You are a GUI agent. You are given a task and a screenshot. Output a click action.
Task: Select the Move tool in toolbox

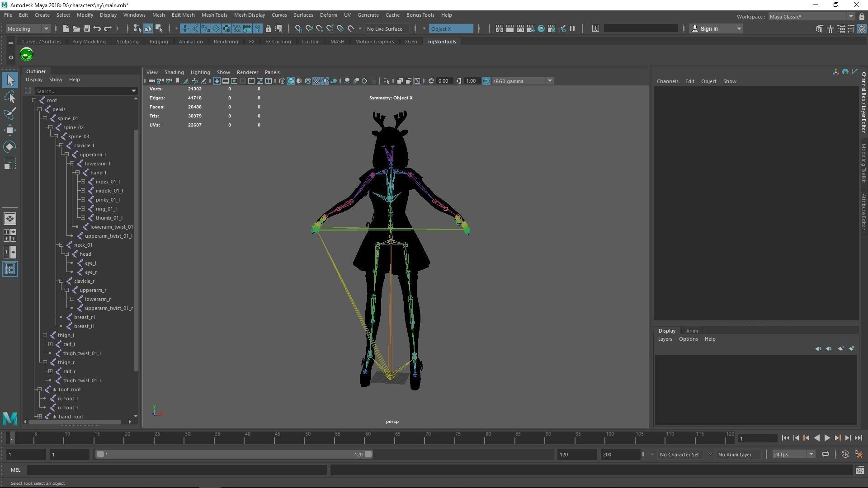(x=10, y=131)
